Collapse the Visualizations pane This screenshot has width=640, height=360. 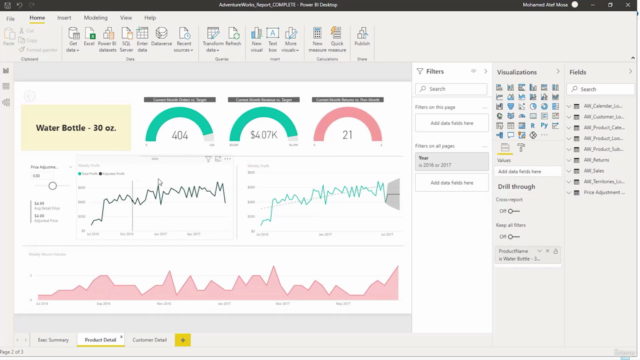pyautogui.click(x=558, y=72)
